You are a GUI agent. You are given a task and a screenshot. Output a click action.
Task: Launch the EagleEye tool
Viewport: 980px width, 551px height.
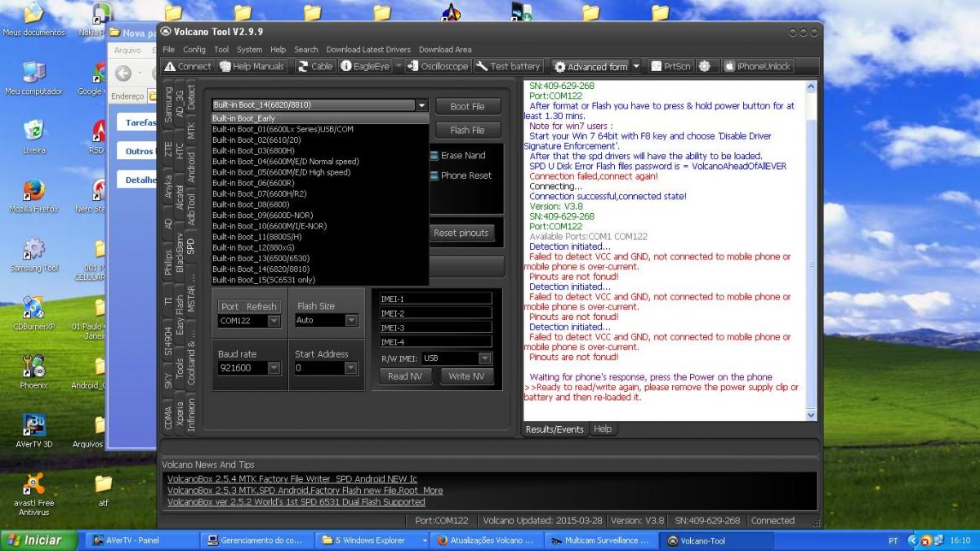[365, 66]
